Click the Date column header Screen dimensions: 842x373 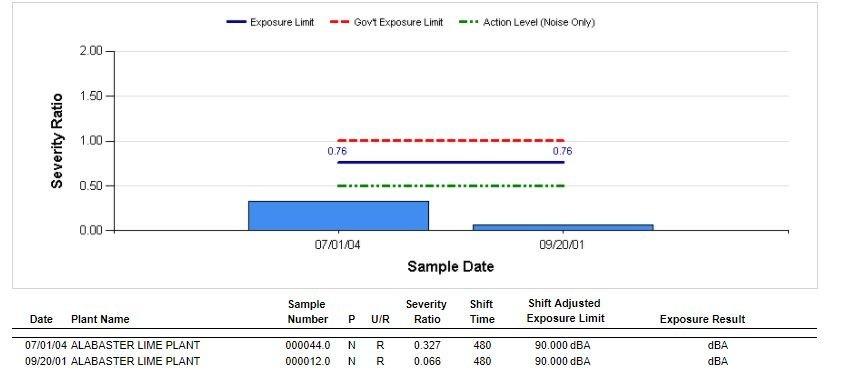(41, 319)
